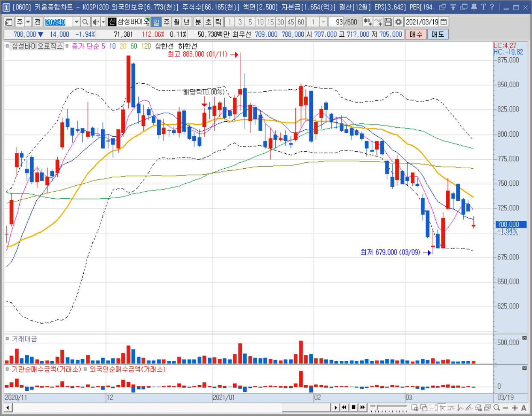The height and width of the screenshot is (416, 532).
Task: Select the 10 interval button
Action: click(260, 22)
